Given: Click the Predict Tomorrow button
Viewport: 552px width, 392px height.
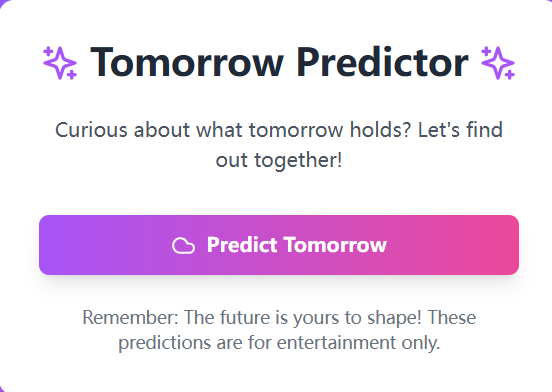Looking at the screenshot, I should (x=279, y=245).
